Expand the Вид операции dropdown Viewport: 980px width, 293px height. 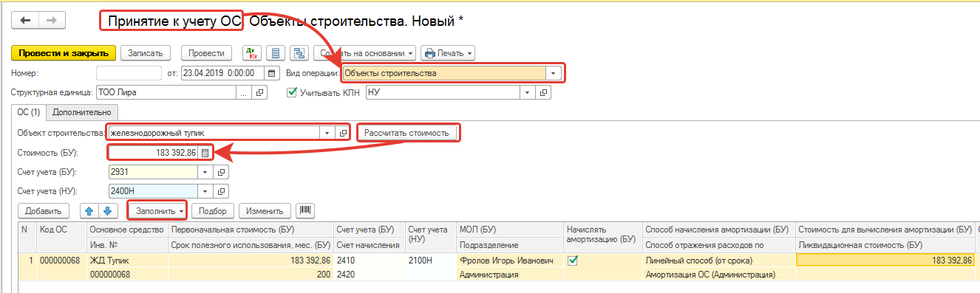(553, 73)
